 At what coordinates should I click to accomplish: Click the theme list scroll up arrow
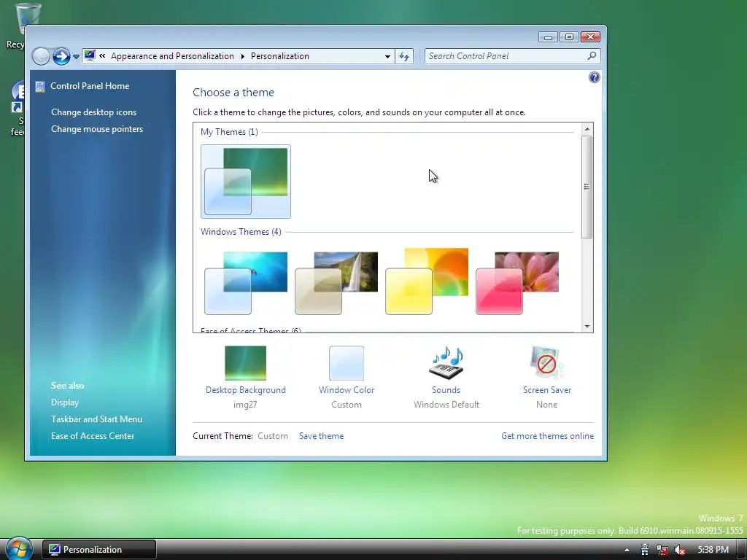click(x=587, y=129)
